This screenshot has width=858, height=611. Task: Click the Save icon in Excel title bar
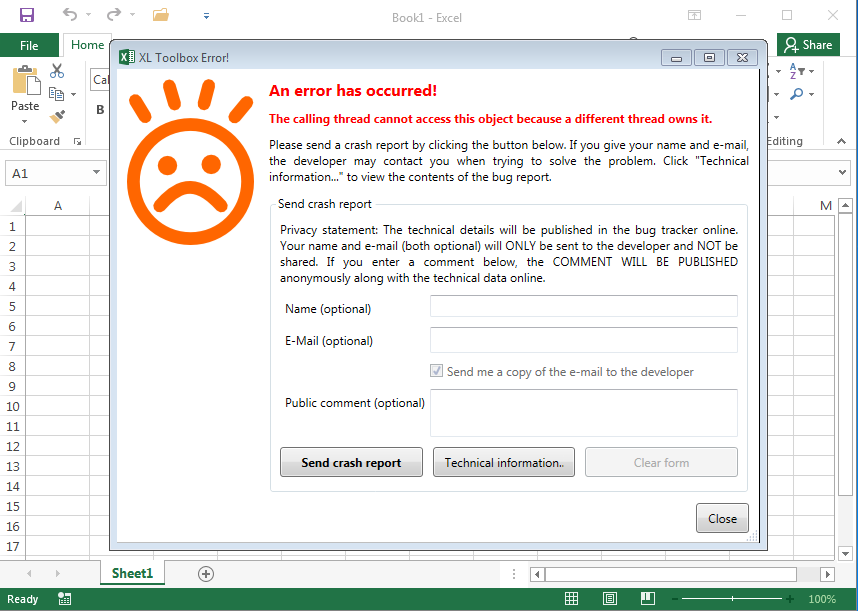27,15
